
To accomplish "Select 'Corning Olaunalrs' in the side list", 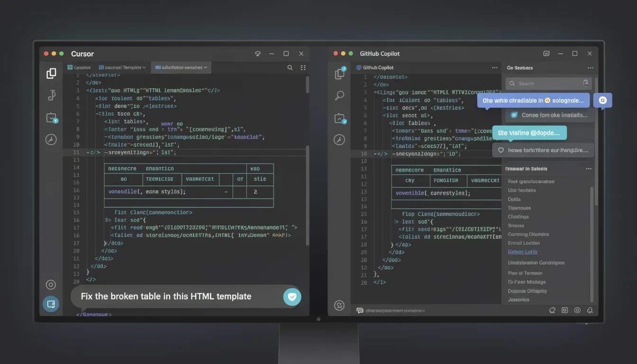I will 528,235.
